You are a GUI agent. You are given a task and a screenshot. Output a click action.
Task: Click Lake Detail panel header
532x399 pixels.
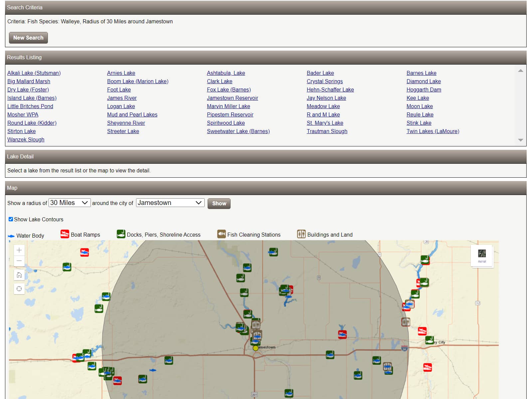pyautogui.click(x=266, y=156)
